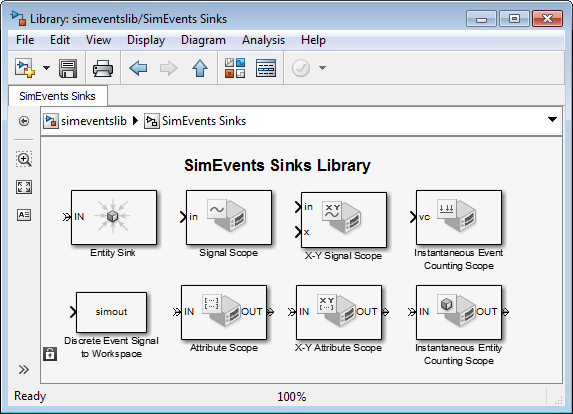Click the Up to Parent arrow icon
This screenshot has width=573, height=414.
point(200,68)
